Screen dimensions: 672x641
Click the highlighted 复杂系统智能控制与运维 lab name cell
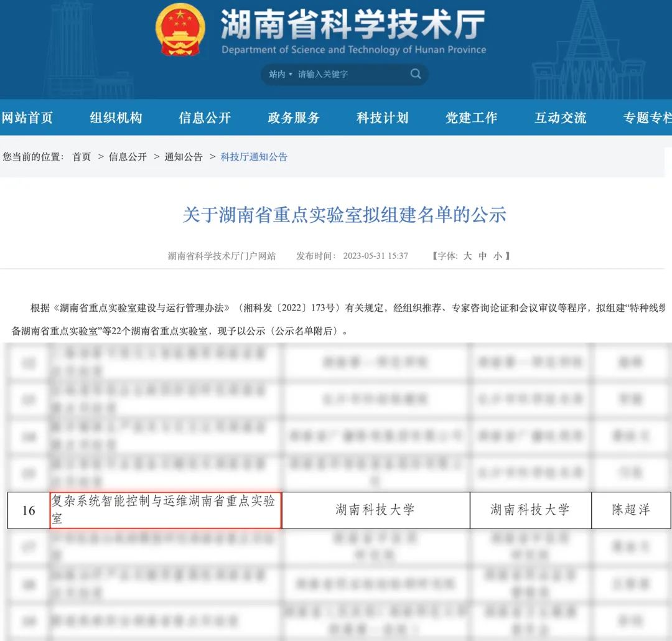pos(166,510)
